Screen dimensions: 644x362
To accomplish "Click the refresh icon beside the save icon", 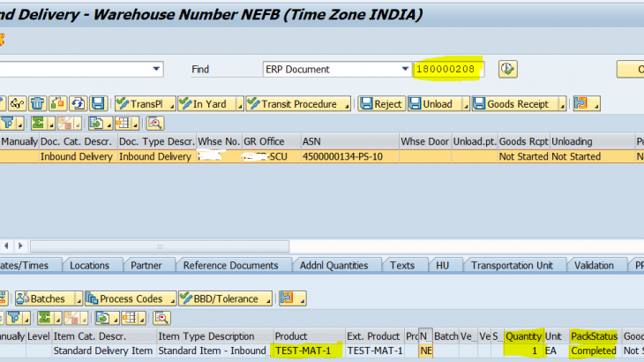I will [78, 103].
